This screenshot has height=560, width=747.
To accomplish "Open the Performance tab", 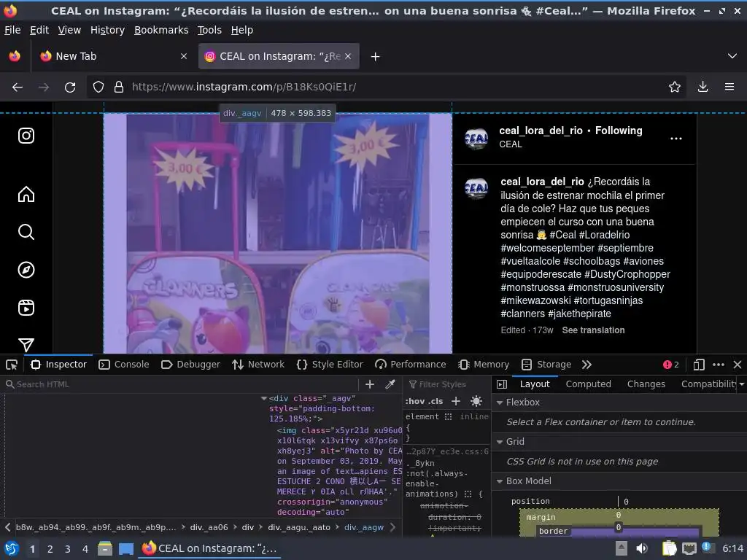I will point(410,365).
